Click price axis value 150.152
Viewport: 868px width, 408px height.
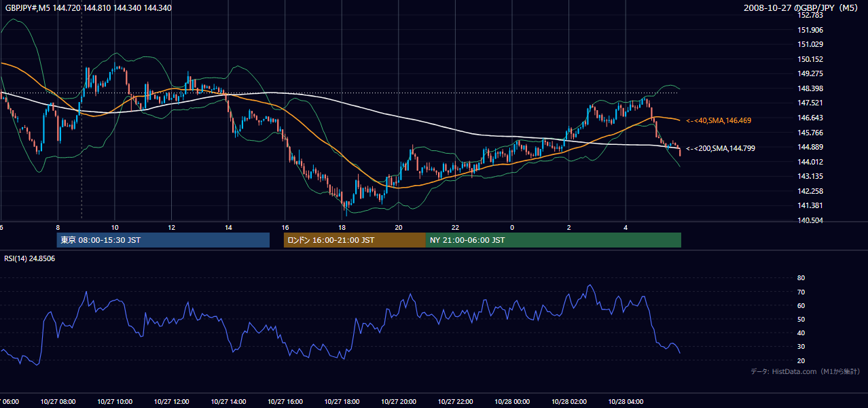coord(810,59)
